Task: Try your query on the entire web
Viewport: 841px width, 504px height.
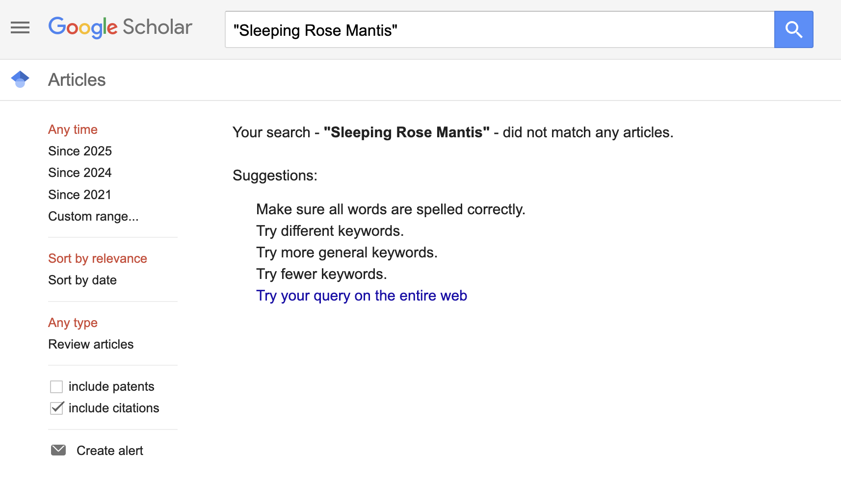Action: point(362,296)
